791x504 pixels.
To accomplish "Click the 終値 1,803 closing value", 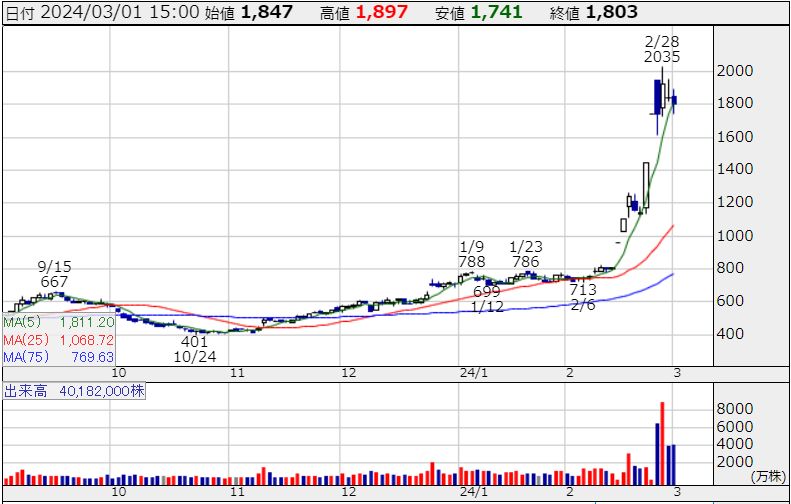I will (x=611, y=12).
